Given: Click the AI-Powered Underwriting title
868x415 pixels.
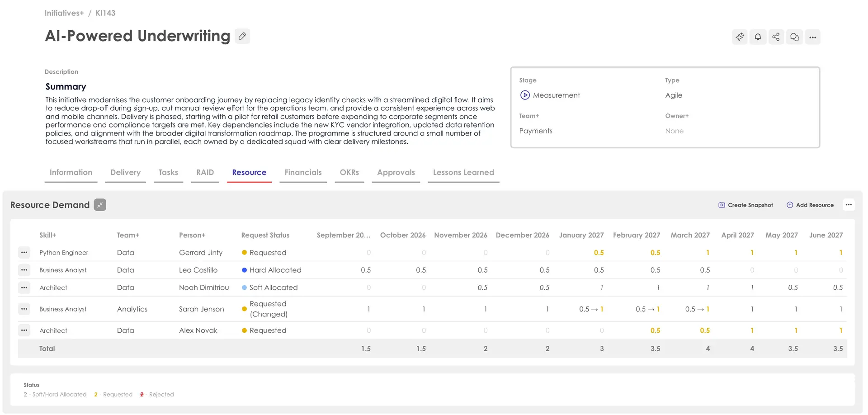Looking at the screenshot, I should pyautogui.click(x=137, y=36).
